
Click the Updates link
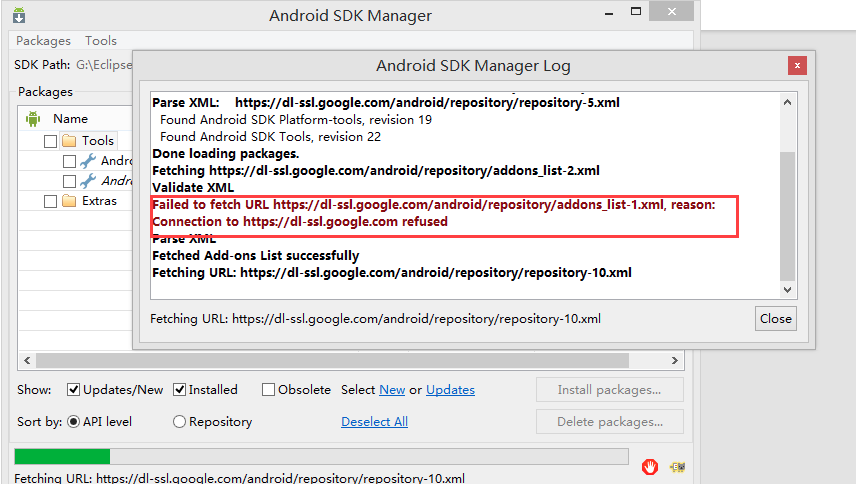[450, 390]
